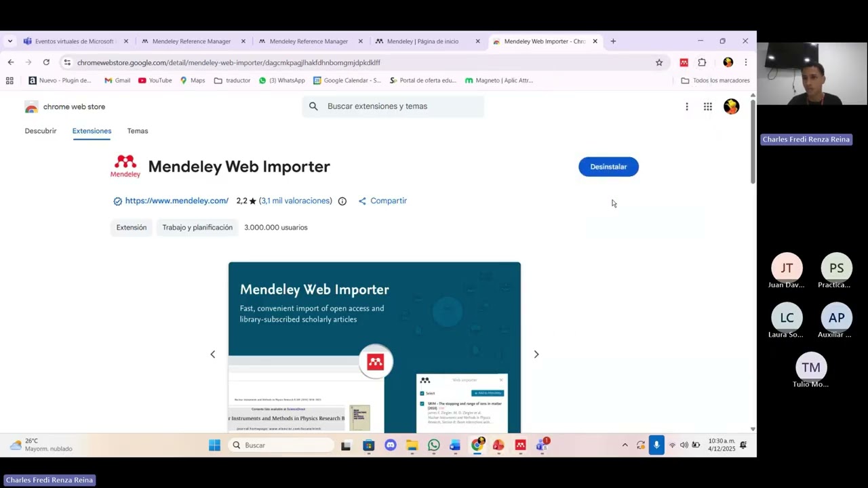Switch to the Temas tab
The height and width of the screenshot is (488, 868).
pos(138,131)
